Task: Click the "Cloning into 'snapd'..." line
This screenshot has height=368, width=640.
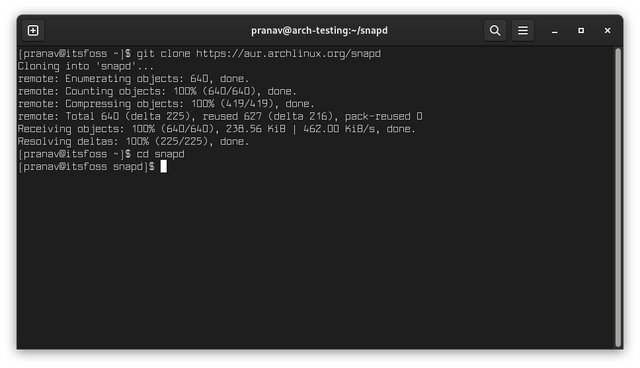Action: pos(86,67)
